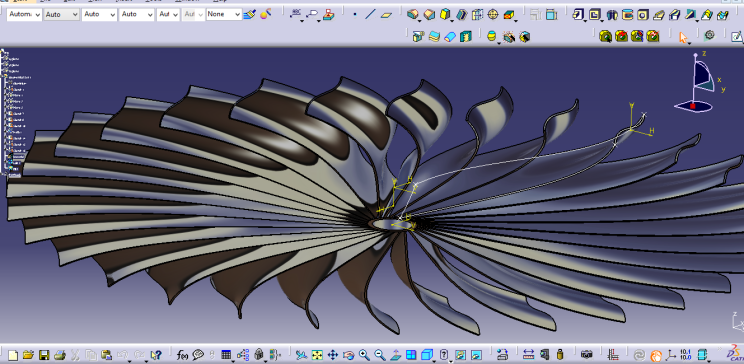Screen dimensions: 744x364
Task: Open the Apply Material sphere icon
Action: point(264,15)
